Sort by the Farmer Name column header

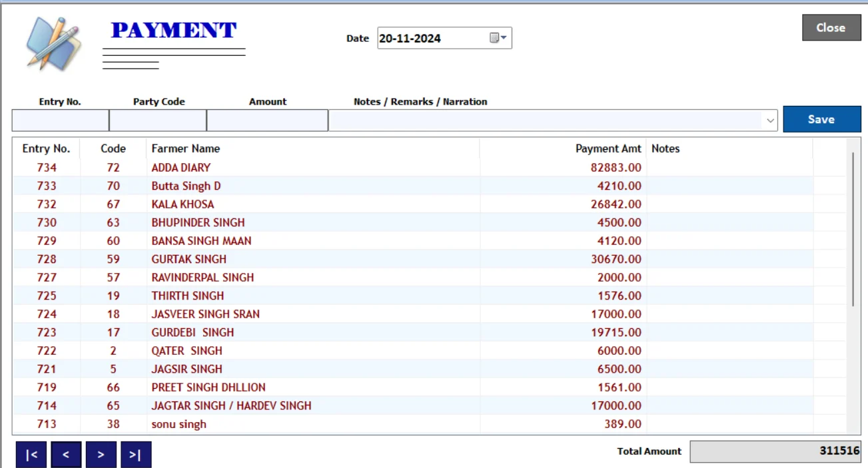pyautogui.click(x=313, y=148)
